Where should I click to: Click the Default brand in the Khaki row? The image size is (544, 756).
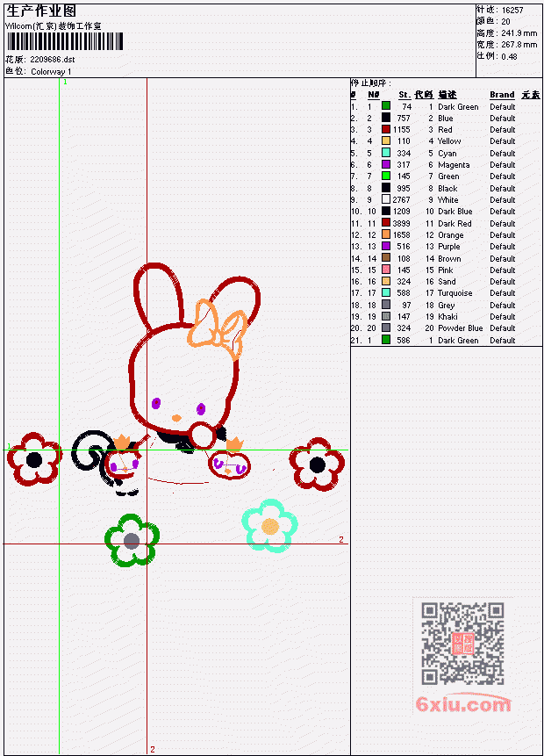503,316
